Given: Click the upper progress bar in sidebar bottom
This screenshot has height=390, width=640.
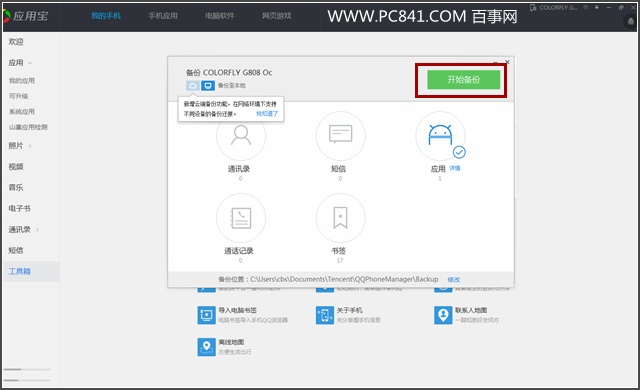Looking at the screenshot, I should tap(27, 369).
